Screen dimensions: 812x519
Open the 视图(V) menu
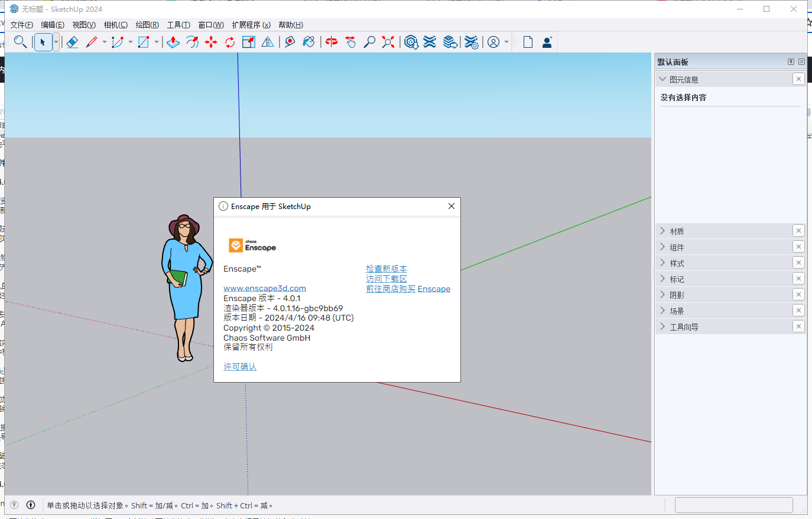(x=84, y=25)
